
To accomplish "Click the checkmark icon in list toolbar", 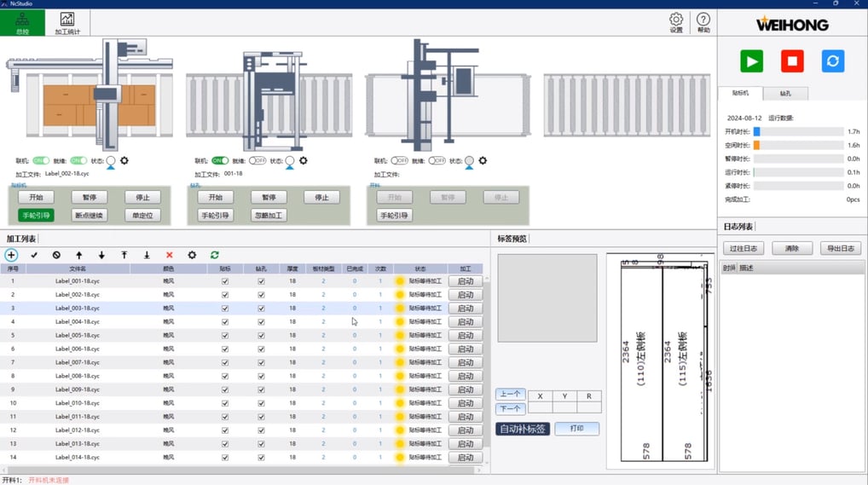I will [x=34, y=255].
